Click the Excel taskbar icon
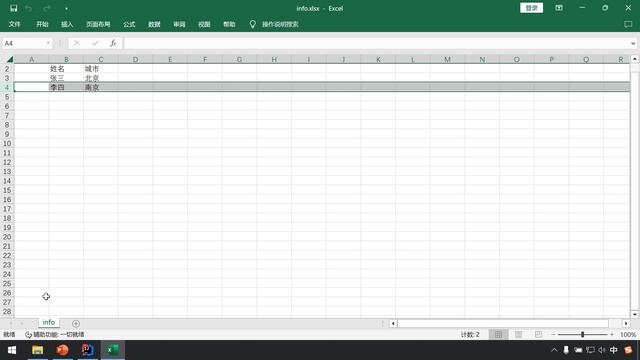640x360 pixels. (x=113, y=350)
